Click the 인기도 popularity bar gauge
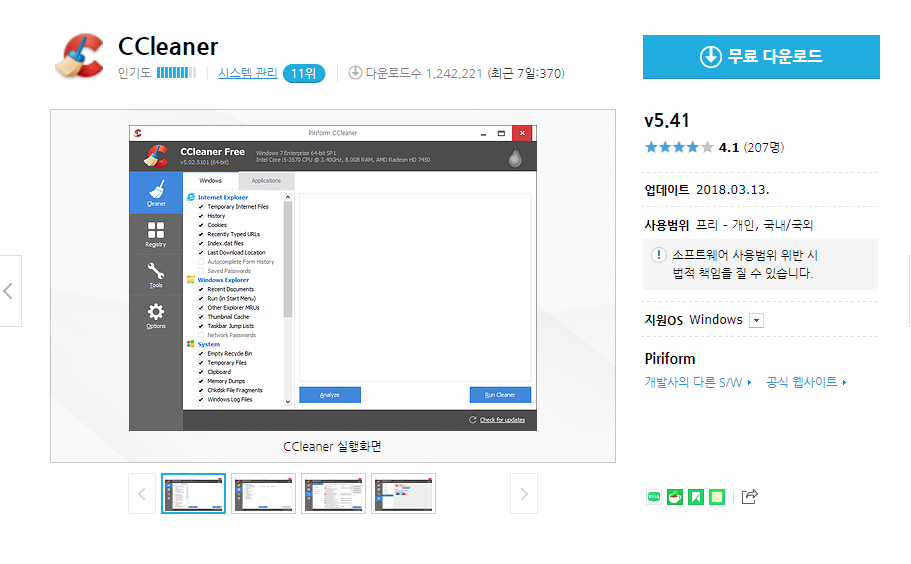The image size is (911, 564). (177, 73)
